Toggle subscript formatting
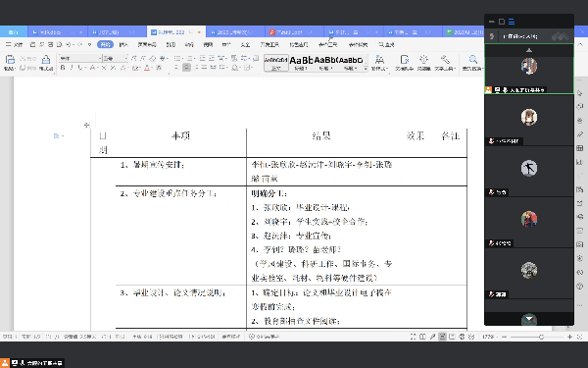 pos(113,68)
